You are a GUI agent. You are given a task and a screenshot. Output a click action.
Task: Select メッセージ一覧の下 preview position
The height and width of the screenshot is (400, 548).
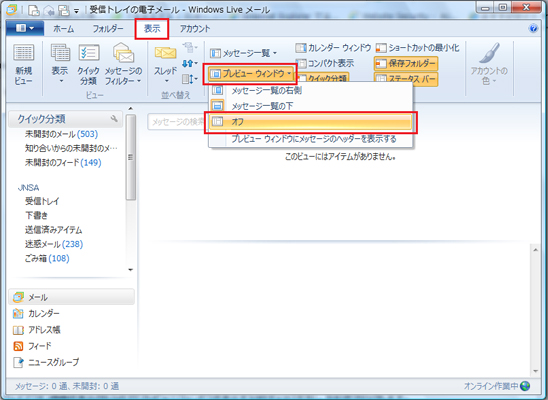pyautogui.click(x=310, y=106)
